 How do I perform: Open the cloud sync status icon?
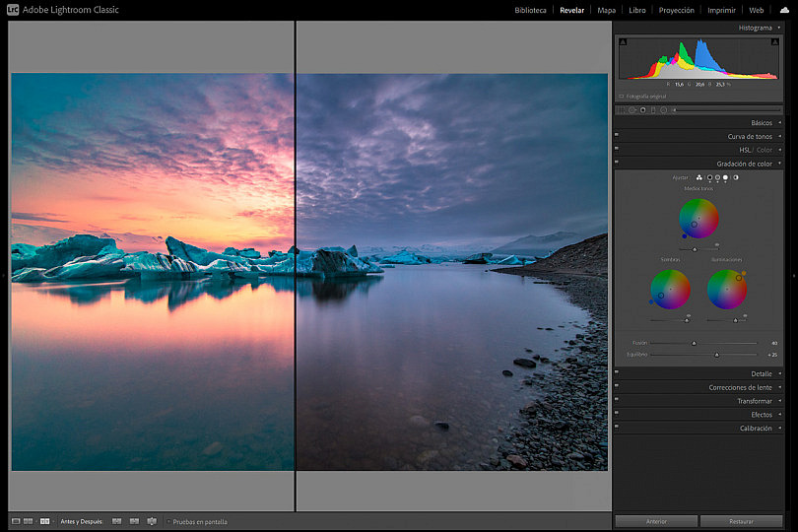784,10
